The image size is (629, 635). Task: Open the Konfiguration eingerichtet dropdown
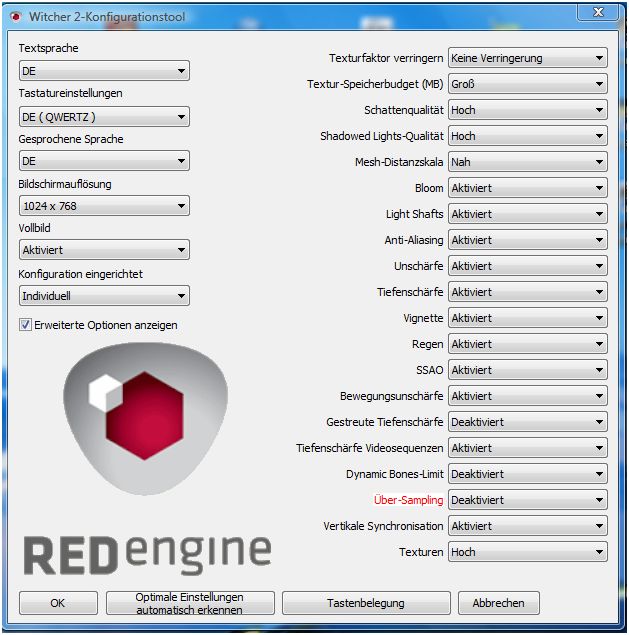[x=104, y=296]
